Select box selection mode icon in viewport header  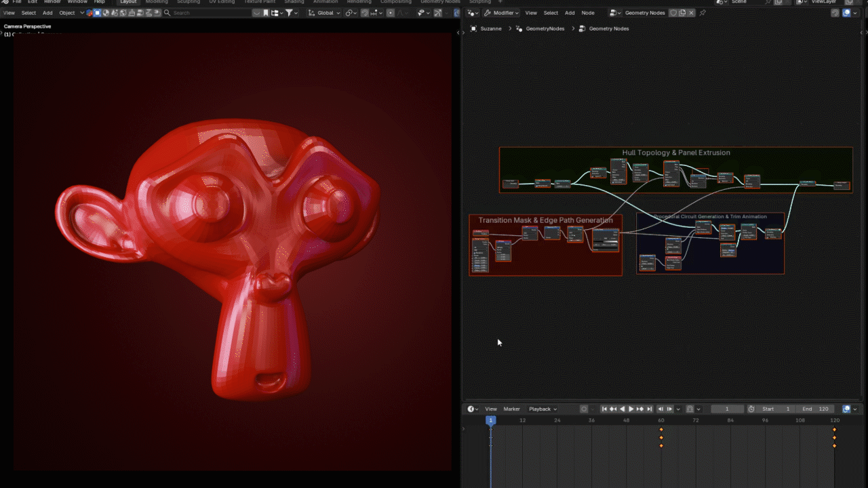(98, 13)
